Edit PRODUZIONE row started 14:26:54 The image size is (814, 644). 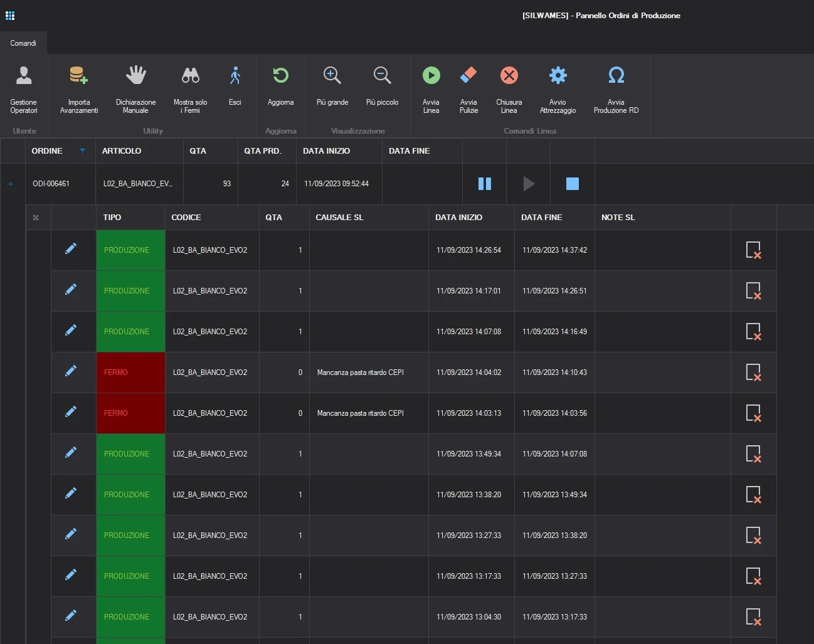[x=71, y=249]
